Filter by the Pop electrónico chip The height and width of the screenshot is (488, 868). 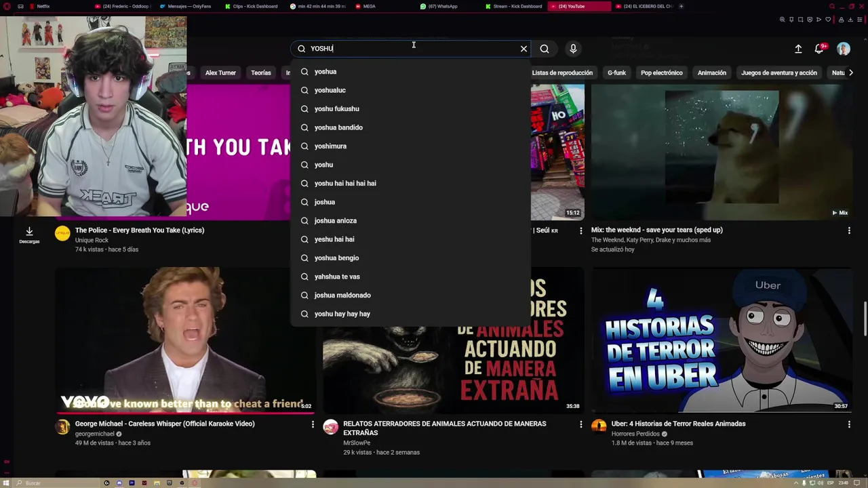(x=662, y=73)
